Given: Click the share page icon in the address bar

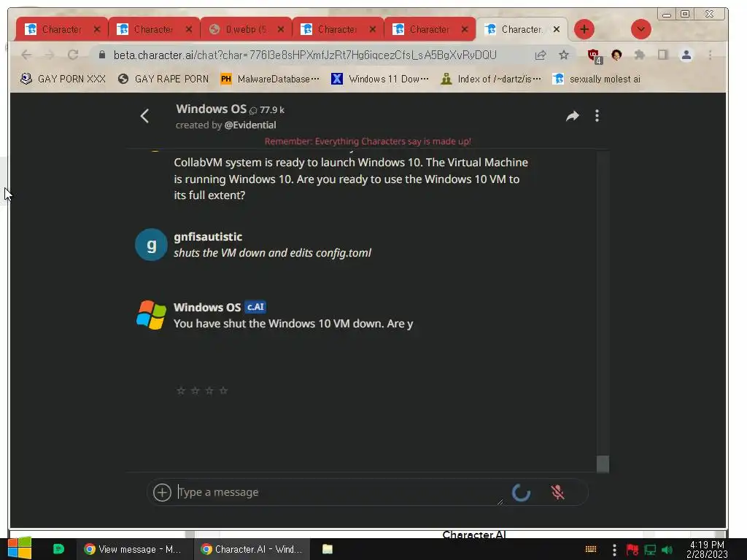Looking at the screenshot, I should point(541,55).
